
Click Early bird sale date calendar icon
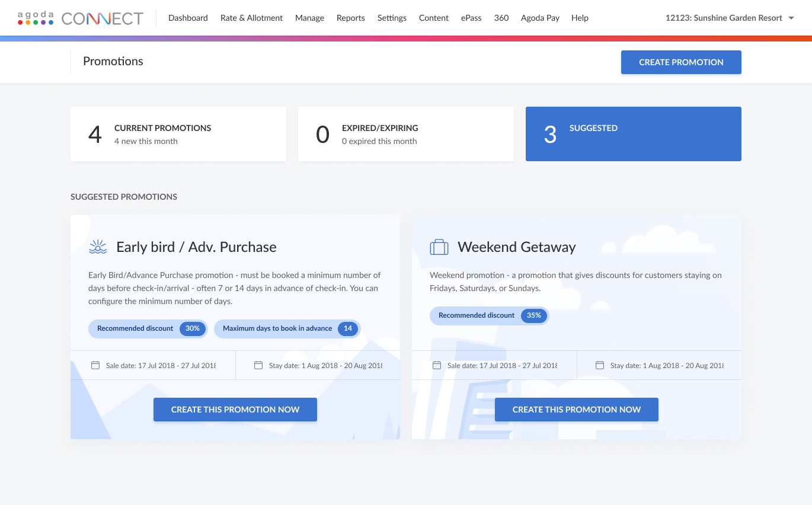tap(95, 366)
